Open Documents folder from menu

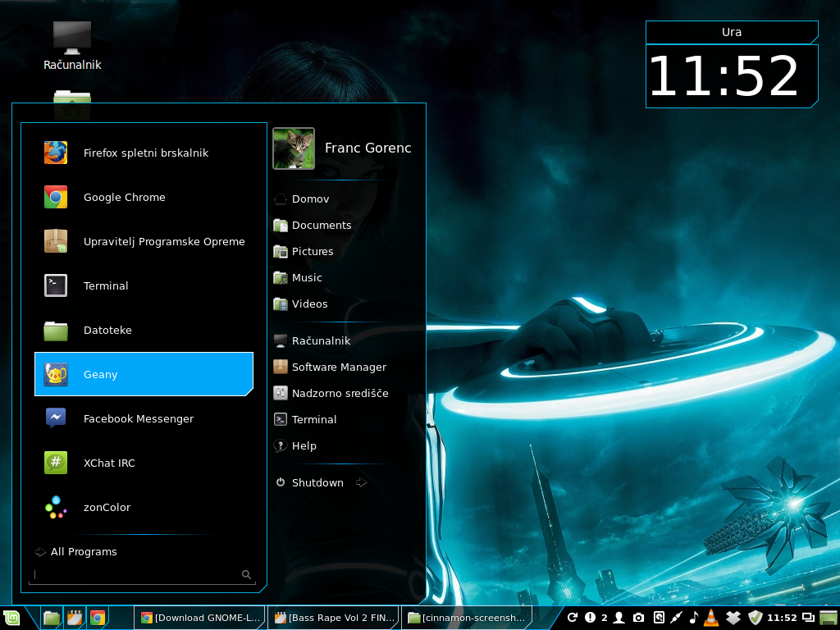coord(313,225)
